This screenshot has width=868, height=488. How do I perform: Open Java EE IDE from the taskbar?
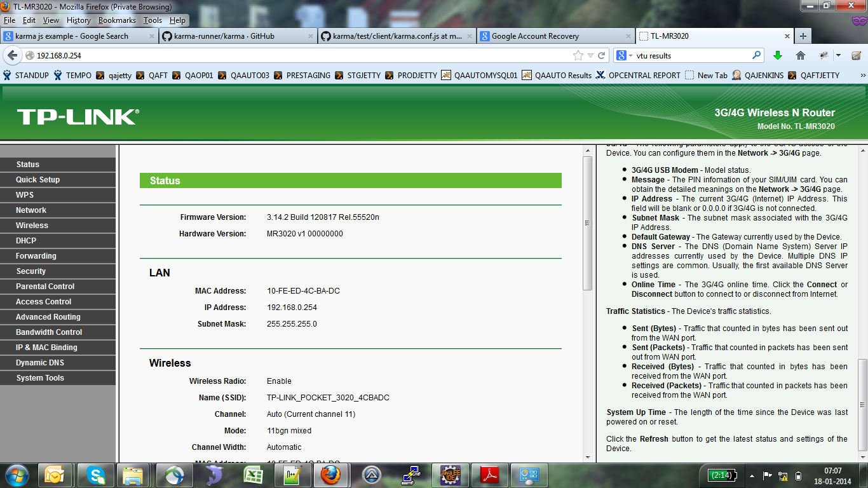point(451,475)
